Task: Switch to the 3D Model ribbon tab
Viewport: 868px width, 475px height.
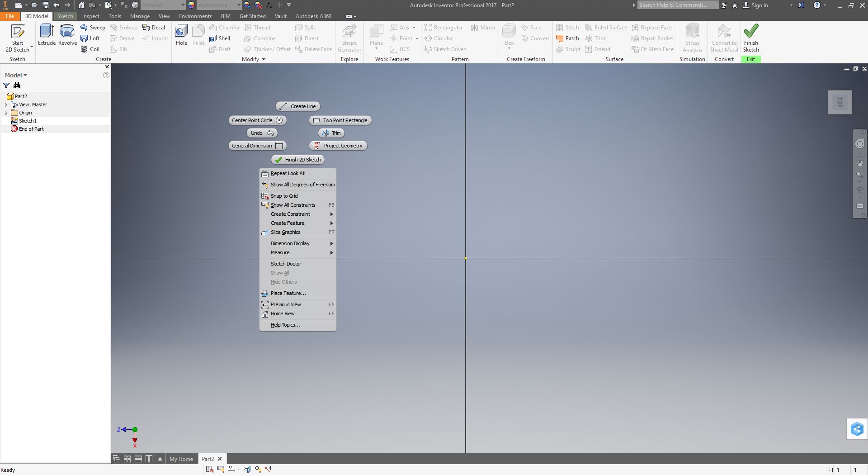Action: (36, 16)
